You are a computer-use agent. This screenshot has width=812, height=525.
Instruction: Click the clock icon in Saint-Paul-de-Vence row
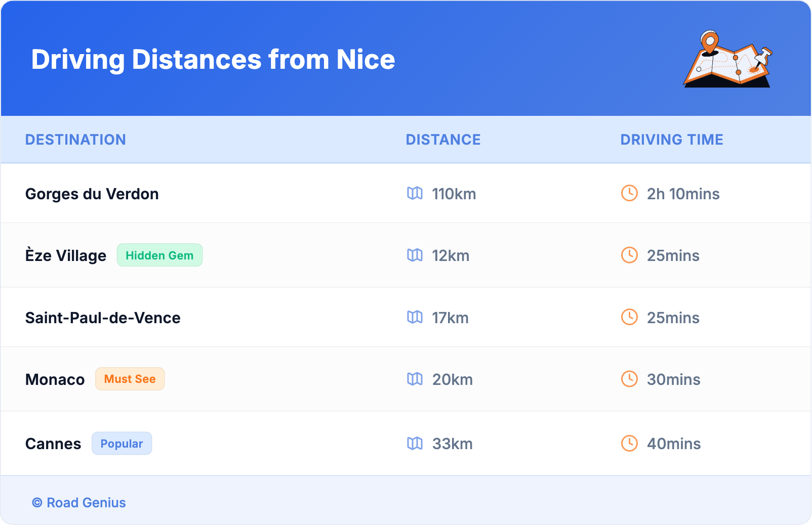click(x=629, y=317)
